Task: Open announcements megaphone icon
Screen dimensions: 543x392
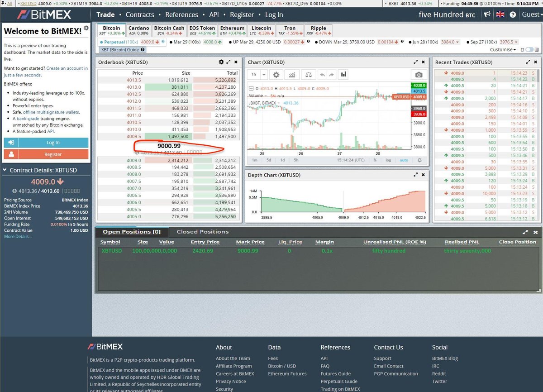Action: (x=487, y=14)
